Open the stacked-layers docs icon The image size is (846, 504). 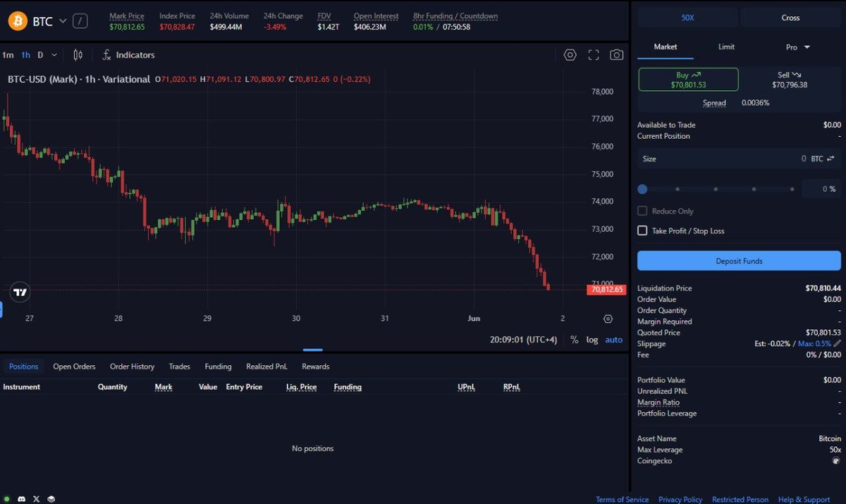51,499
